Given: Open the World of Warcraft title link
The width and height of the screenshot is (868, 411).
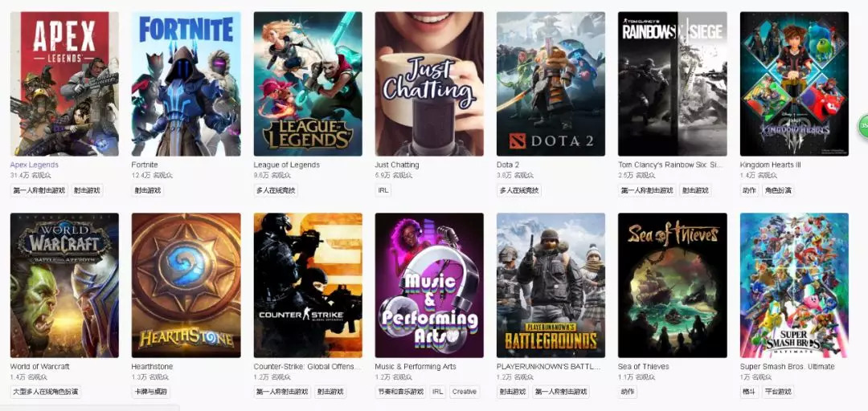Looking at the screenshot, I should click(40, 367).
